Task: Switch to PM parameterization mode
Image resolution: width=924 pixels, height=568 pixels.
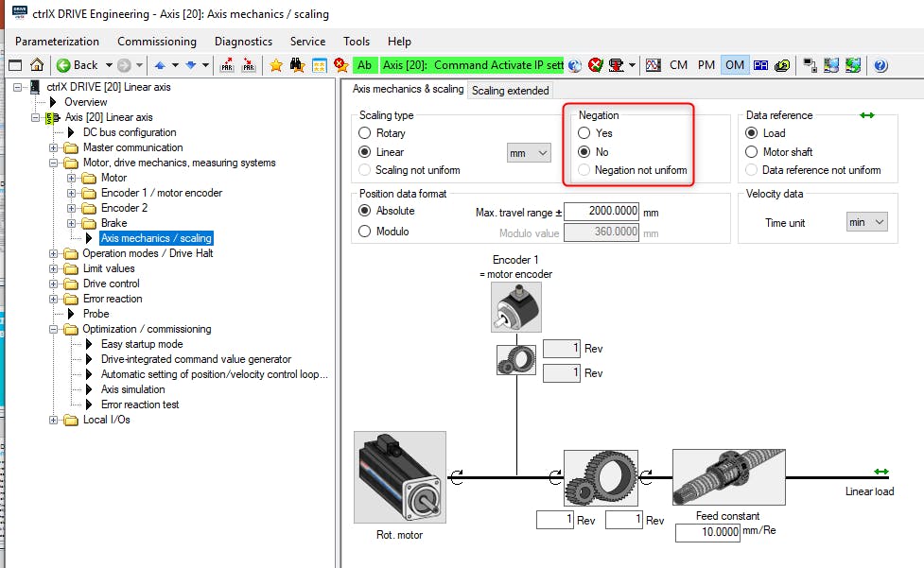Action: (706, 65)
